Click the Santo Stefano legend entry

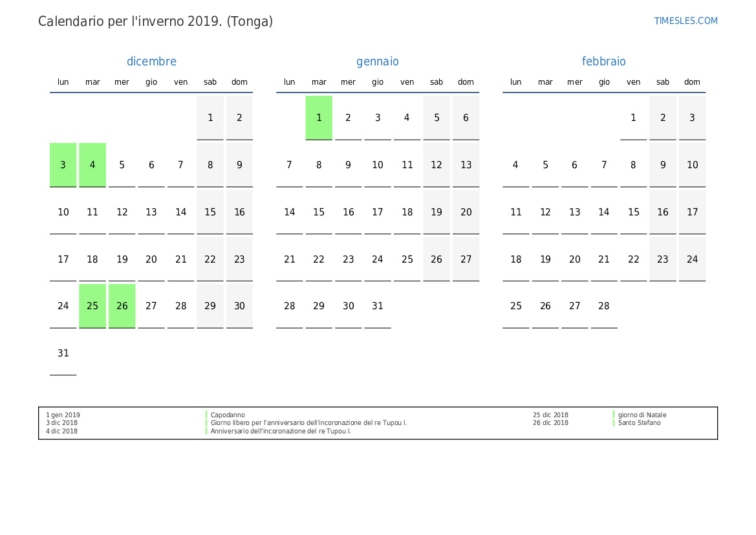639,423
